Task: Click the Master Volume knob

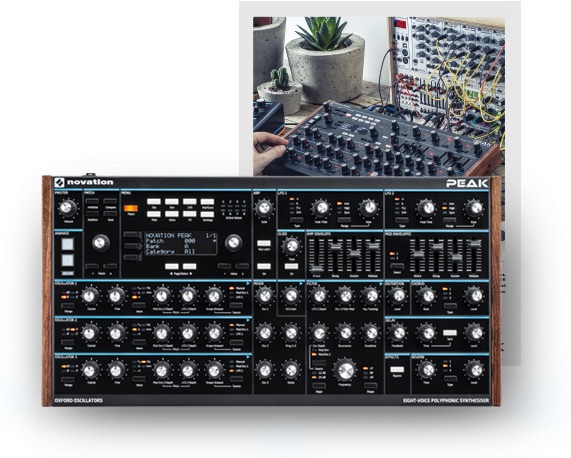Action: (x=67, y=208)
